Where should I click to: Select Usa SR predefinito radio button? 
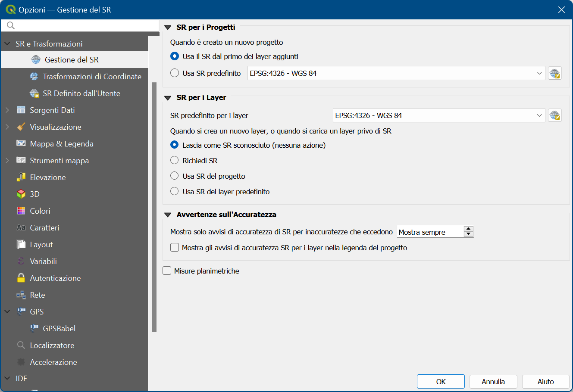(x=175, y=73)
